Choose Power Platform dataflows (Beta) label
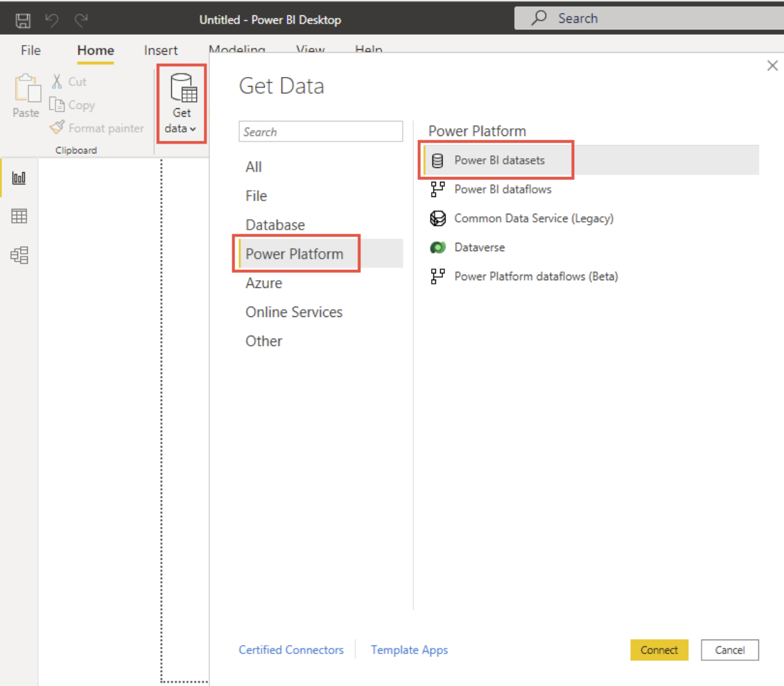The width and height of the screenshot is (784, 686). pos(536,277)
